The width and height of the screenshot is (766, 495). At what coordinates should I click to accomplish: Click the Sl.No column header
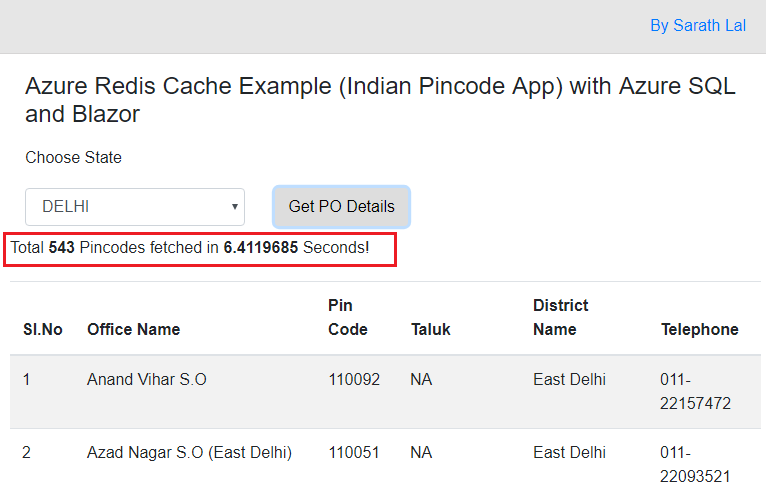[43, 329]
